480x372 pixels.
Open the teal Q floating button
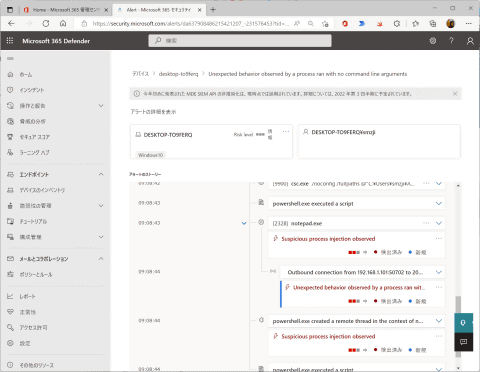pos(463,323)
